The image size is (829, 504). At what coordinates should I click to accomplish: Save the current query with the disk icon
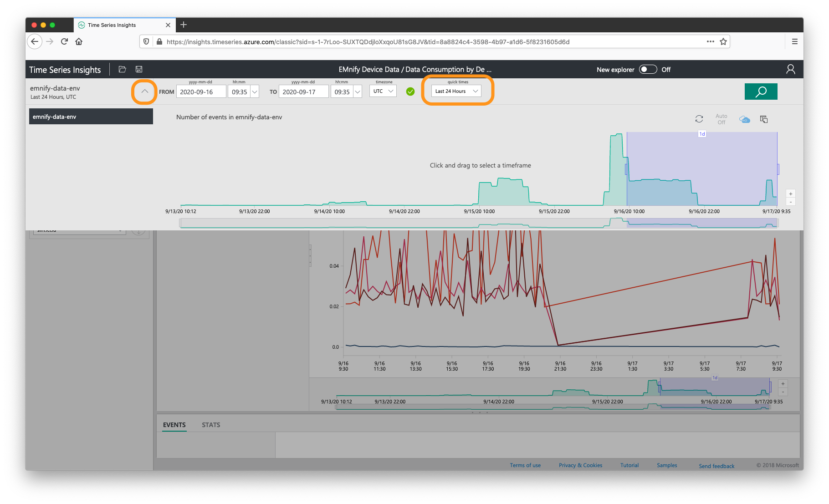click(x=139, y=69)
